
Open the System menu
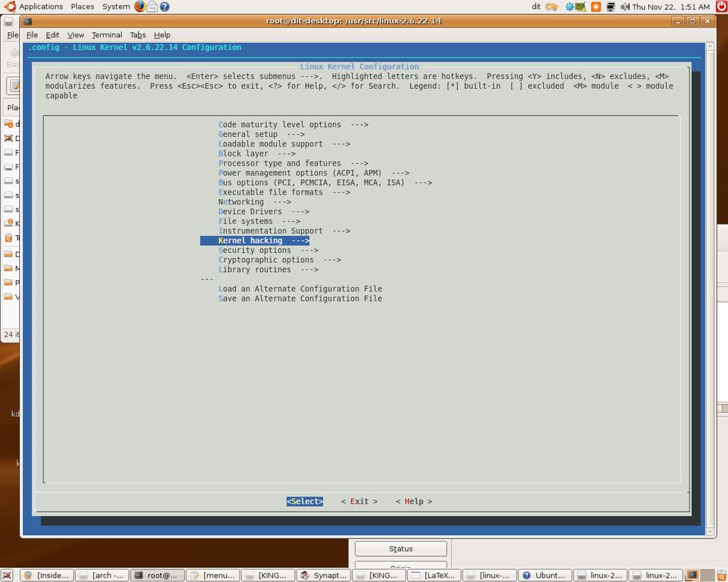pyautogui.click(x=116, y=6)
